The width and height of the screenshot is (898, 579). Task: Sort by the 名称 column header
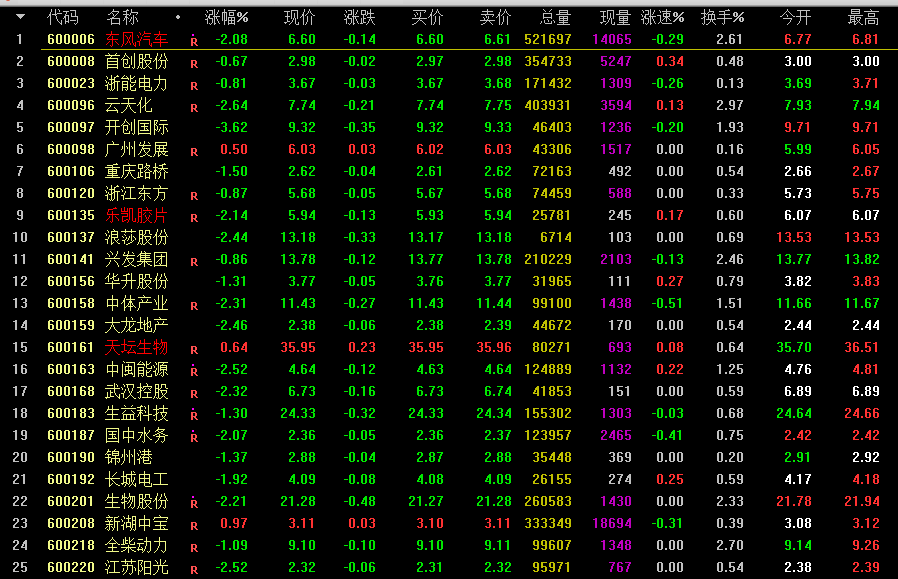[123, 18]
